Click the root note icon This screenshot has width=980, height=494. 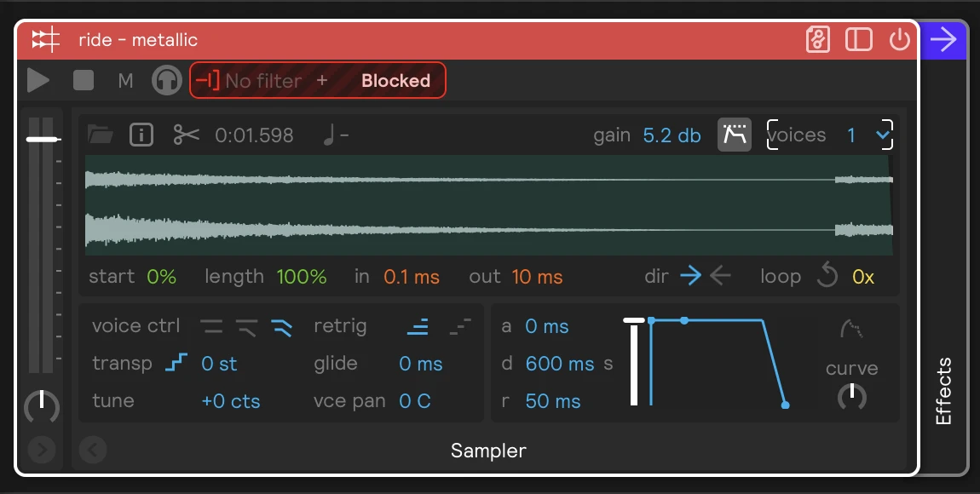330,135
